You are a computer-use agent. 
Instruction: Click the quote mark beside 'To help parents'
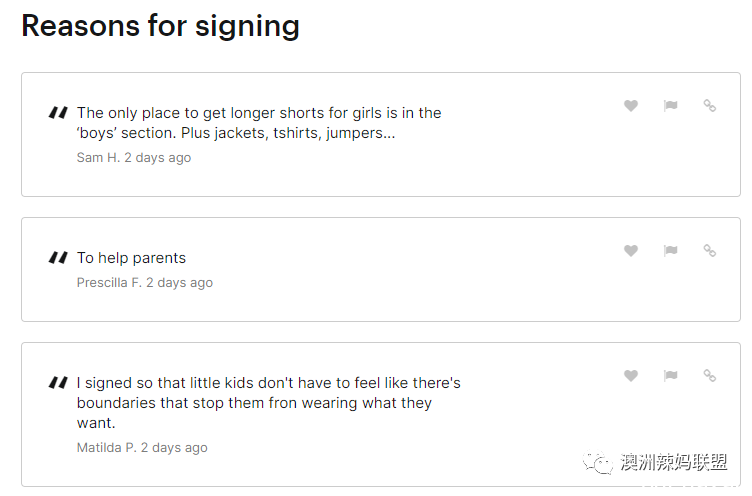pos(59,258)
